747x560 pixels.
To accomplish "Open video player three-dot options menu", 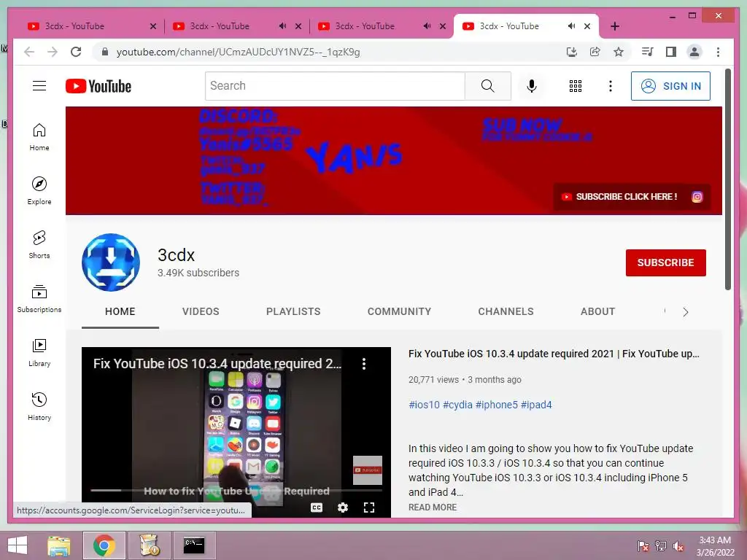I will [364, 364].
